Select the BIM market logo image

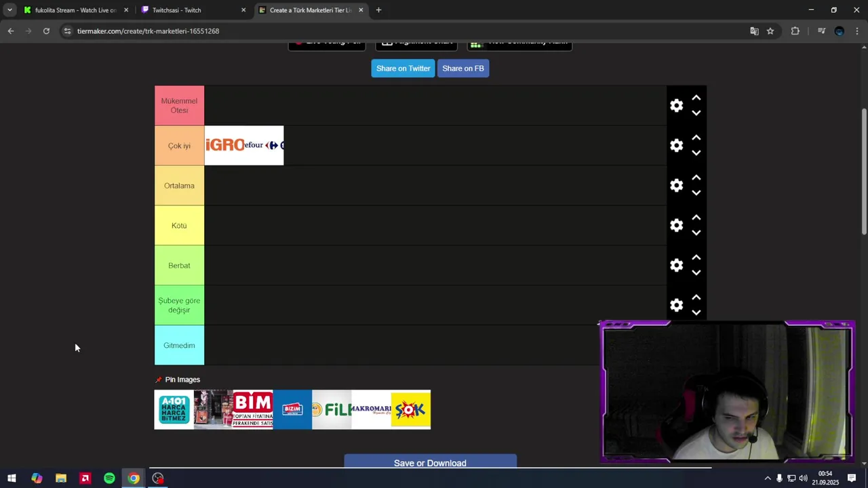coord(253,409)
